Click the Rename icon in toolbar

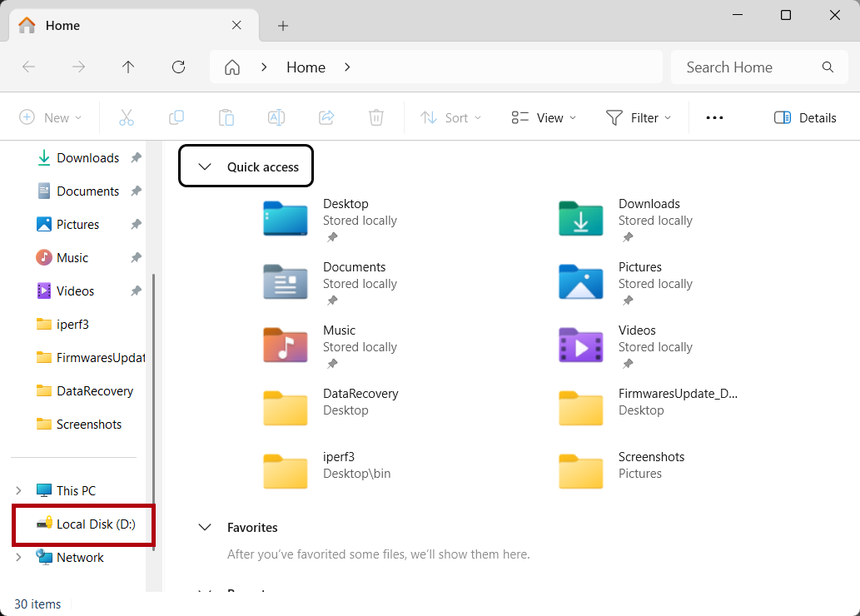click(276, 117)
